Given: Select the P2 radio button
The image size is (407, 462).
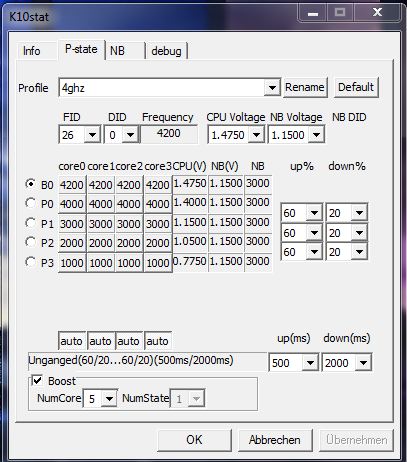Looking at the screenshot, I should click(31, 242).
